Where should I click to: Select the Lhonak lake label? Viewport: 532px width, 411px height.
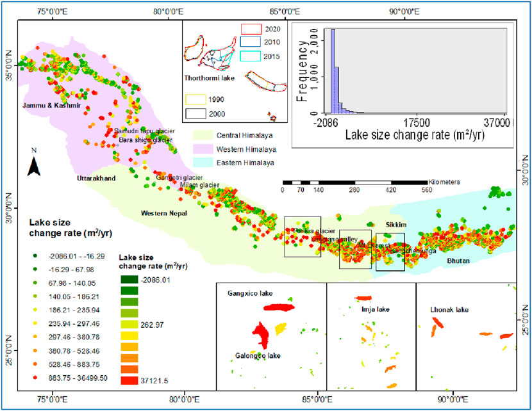pos(449,310)
